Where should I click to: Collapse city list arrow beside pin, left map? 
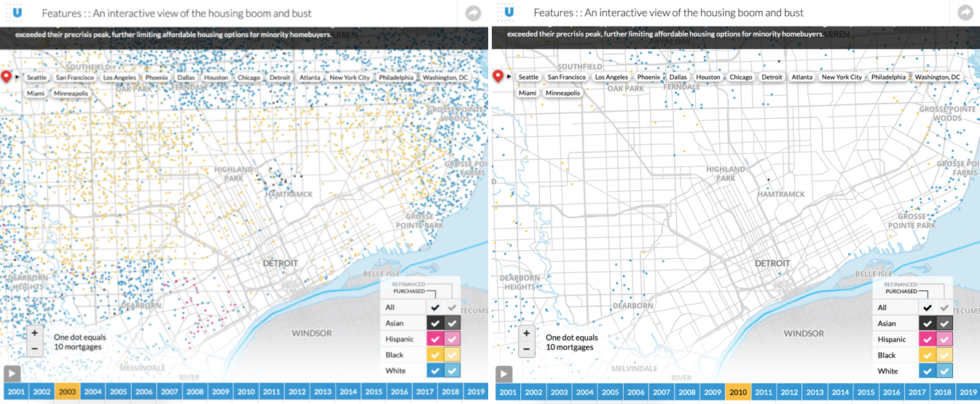coord(17,77)
